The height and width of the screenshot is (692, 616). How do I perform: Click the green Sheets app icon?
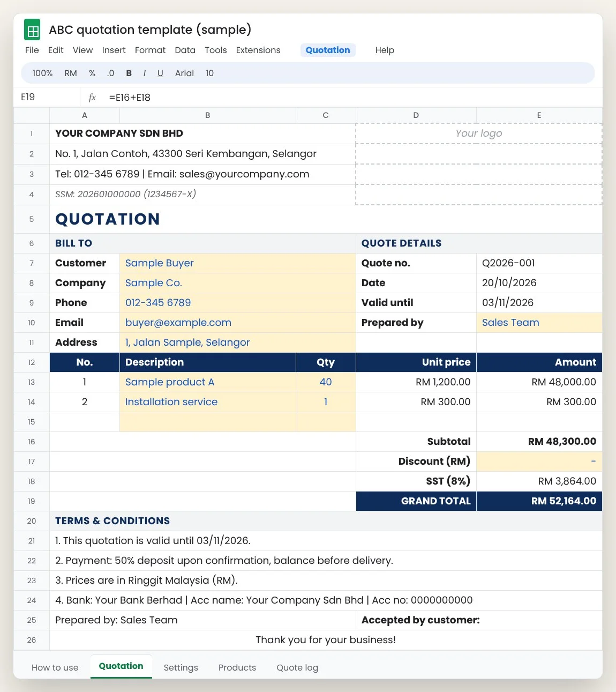32,30
